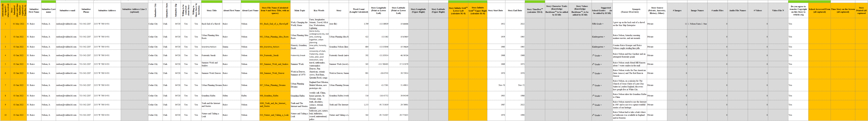This screenshot has height=121, width=868.
Task: Select the 'Submitter Address Line 2 (optional)' header
Action: coord(134,10)
